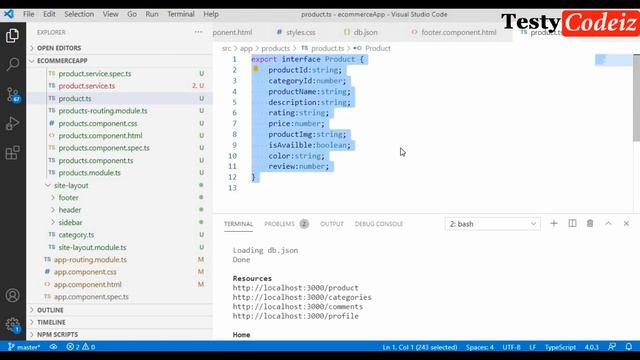Screen dimensions: 640x360
Task: Open the Terminal menu
Action: 181,14
